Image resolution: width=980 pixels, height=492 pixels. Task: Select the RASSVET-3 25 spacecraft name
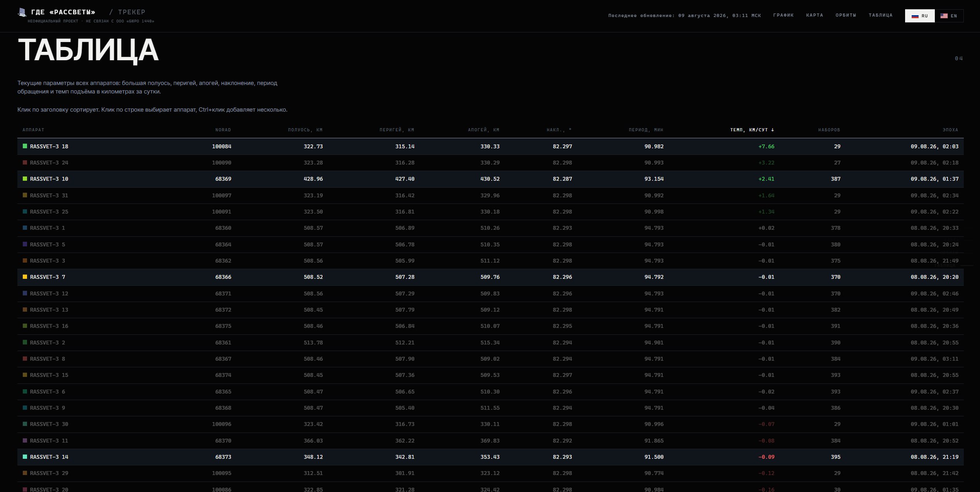tap(49, 212)
